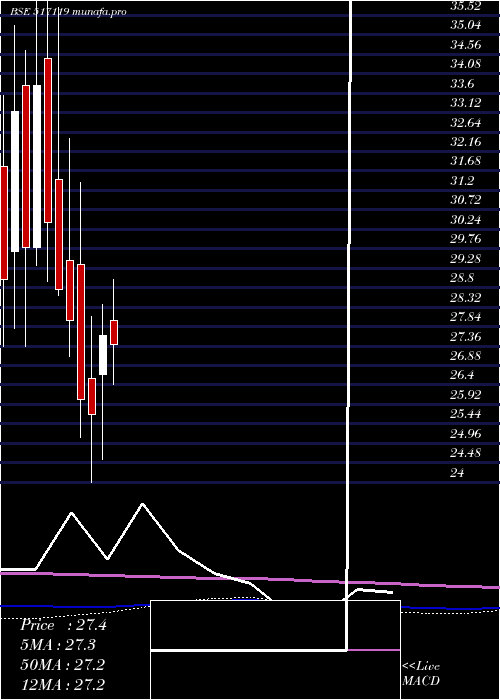Click the 24.96 price axis label

click(x=465, y=434)
